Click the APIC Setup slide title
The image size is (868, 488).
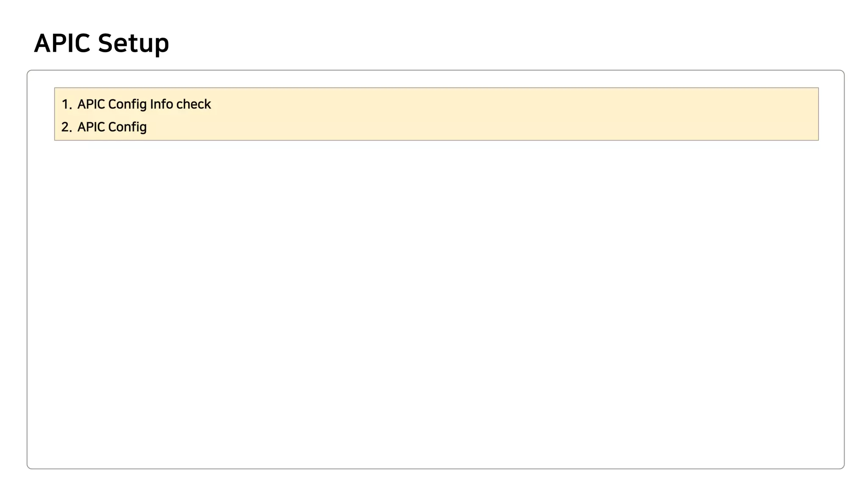[101, 43]
